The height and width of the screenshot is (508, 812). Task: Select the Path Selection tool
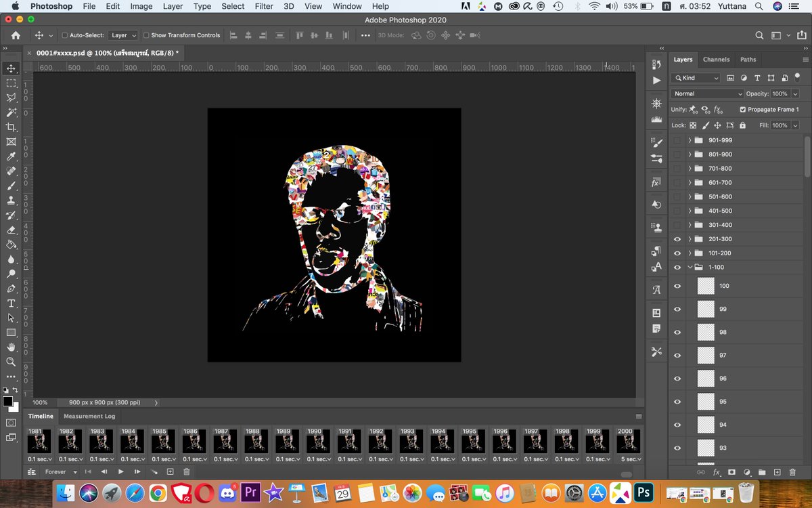click(11, 318)
